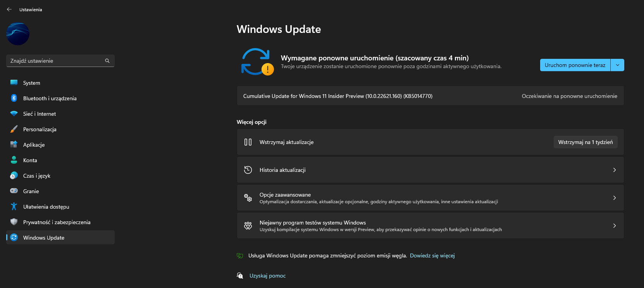Open Niejawny program testów systemu Windows
The image size is (644, 288).
click(430, 226)
